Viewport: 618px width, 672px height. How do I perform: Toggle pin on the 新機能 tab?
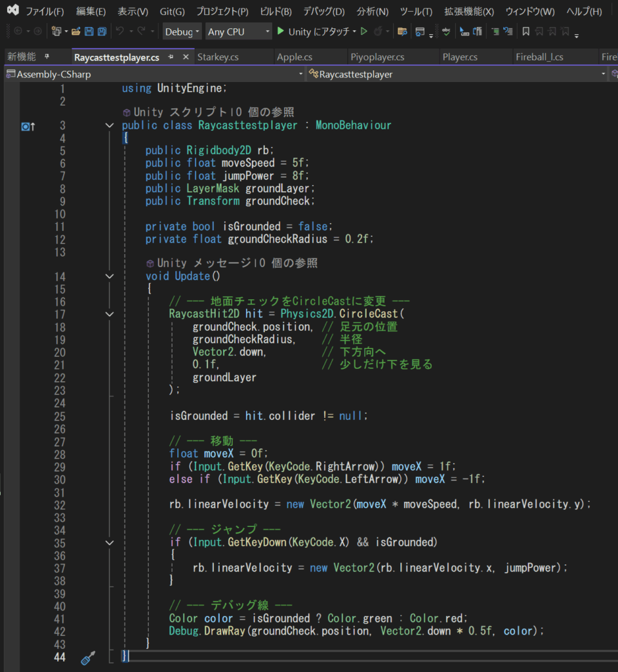tap(47, 57)
